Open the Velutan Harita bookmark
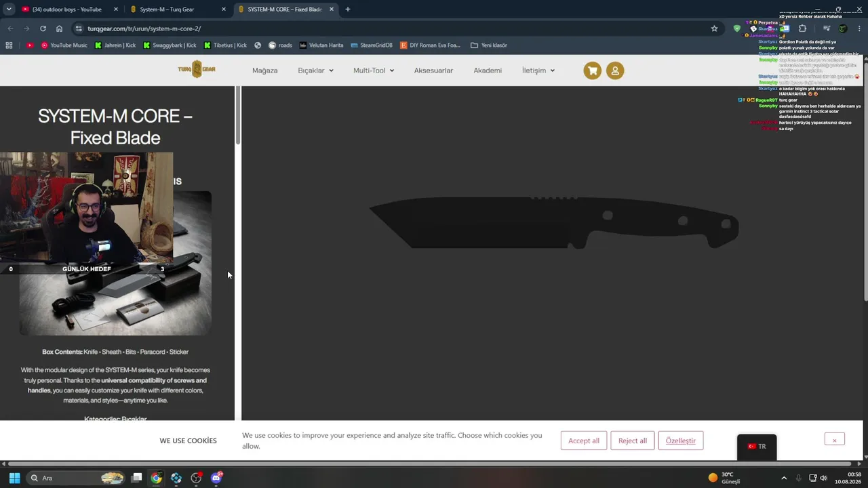Image resolution: width=868 pixels, height=488 pixels. (321, 45)
